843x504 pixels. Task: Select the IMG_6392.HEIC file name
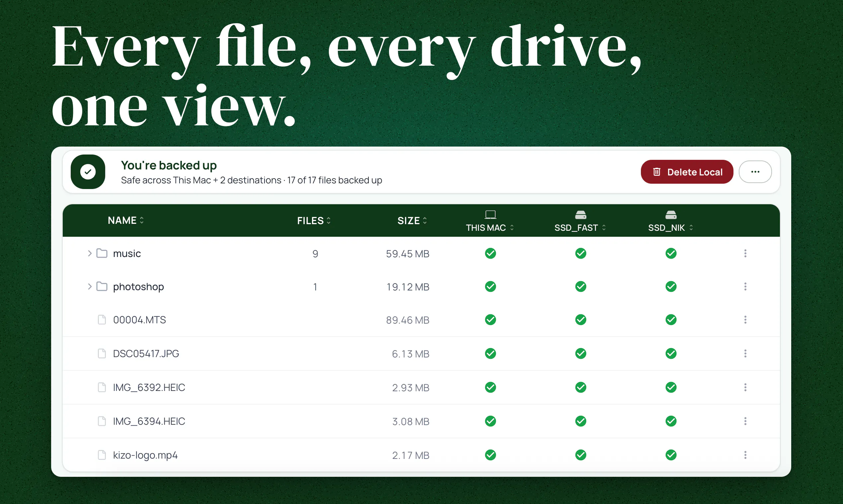click(x=149, y=388)
